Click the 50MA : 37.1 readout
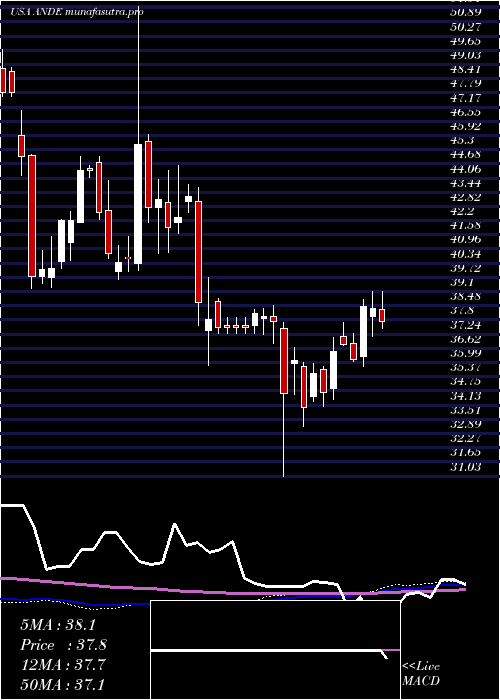 point(63,684)
